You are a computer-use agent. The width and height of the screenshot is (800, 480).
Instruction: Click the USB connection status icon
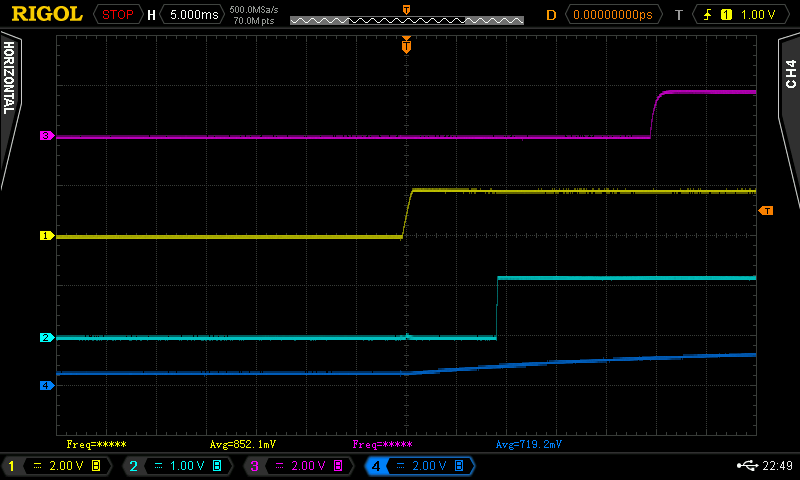(x=747, y=465)
